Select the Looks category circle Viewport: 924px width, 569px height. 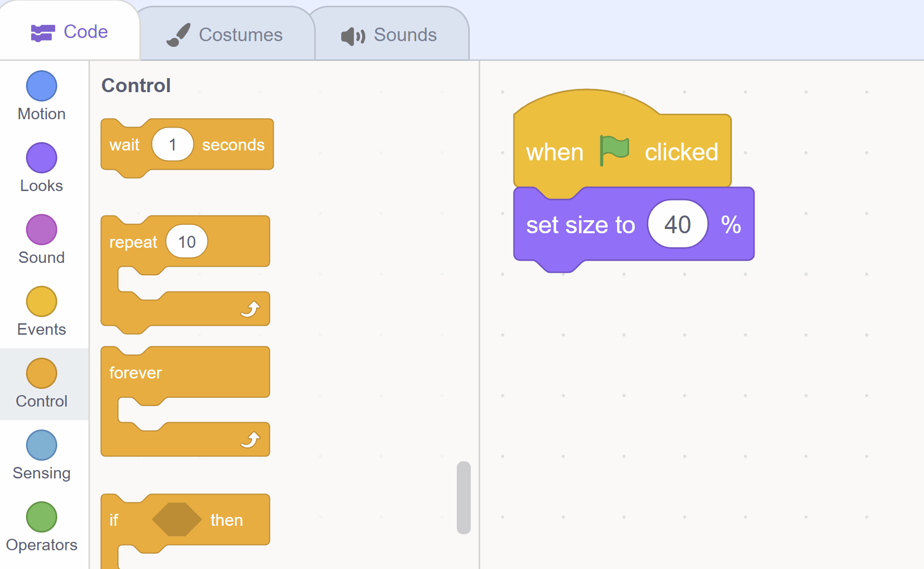click(x=42, y=158)
